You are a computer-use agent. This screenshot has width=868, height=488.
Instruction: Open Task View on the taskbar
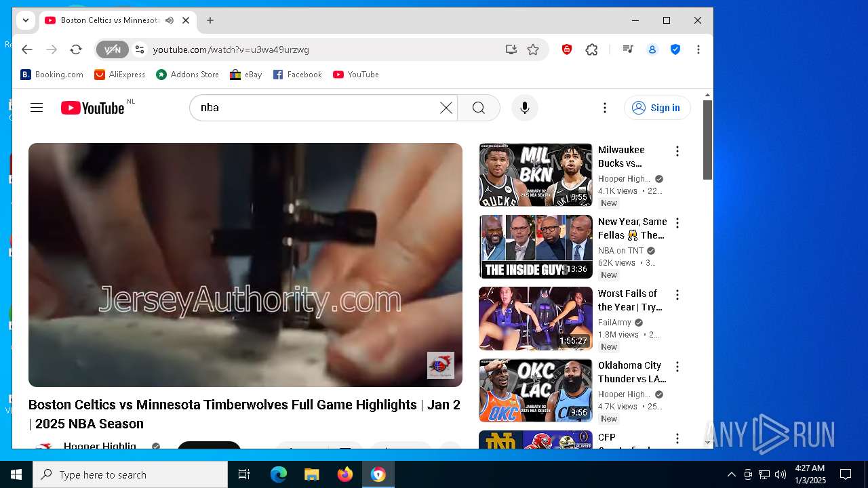coord(244,474)
